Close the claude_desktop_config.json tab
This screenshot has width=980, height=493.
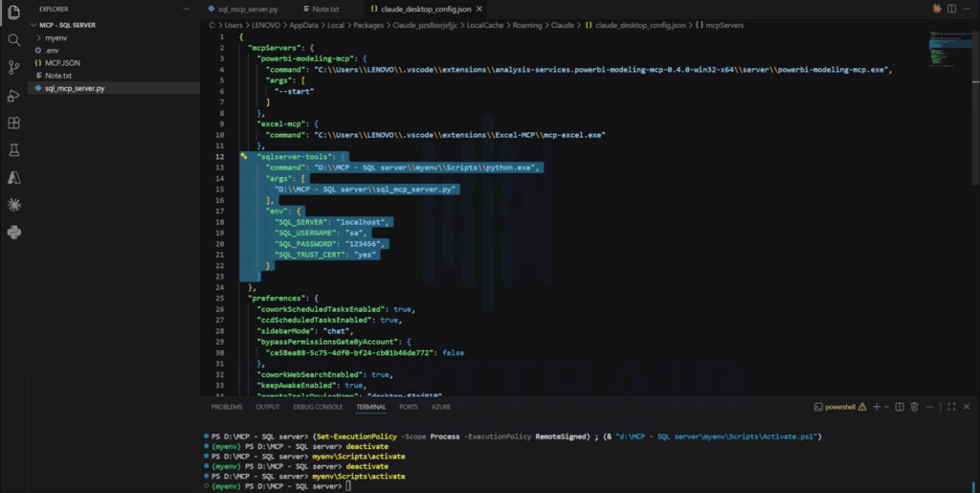pos(479,10)
